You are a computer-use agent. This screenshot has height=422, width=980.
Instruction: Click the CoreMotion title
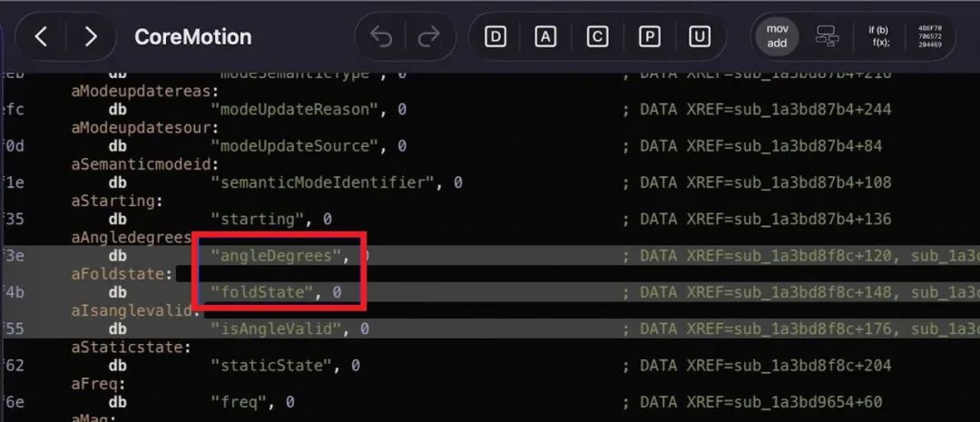[192, 37]
